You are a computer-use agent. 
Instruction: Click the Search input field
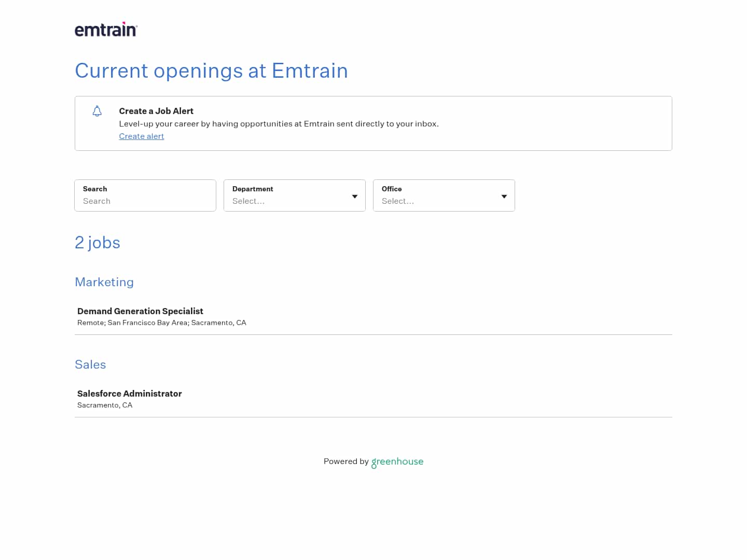coord(145,201)
